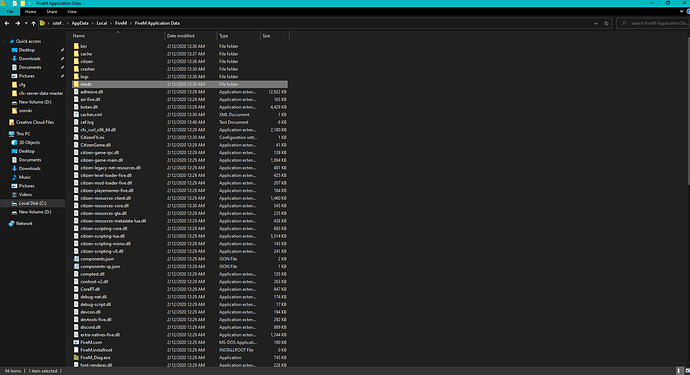690x375 pixels.
Task: Open Videos under This PC
Action: point(25,195)
